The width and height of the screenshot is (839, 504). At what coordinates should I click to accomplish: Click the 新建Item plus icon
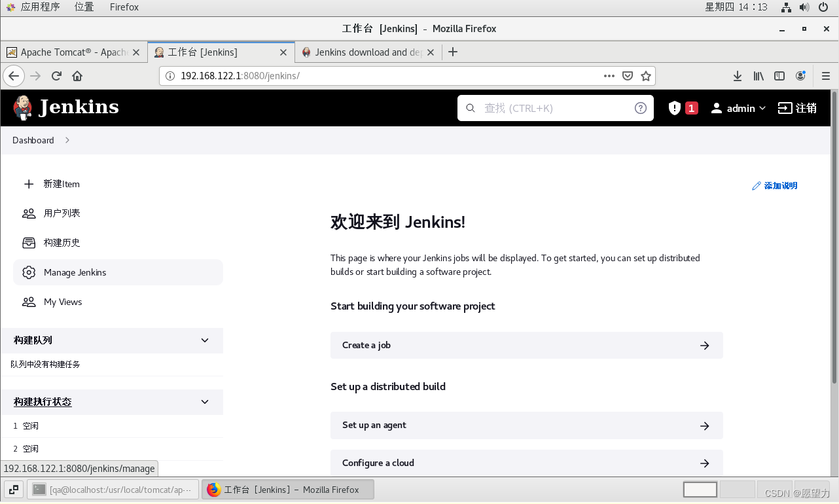point(29,184)
